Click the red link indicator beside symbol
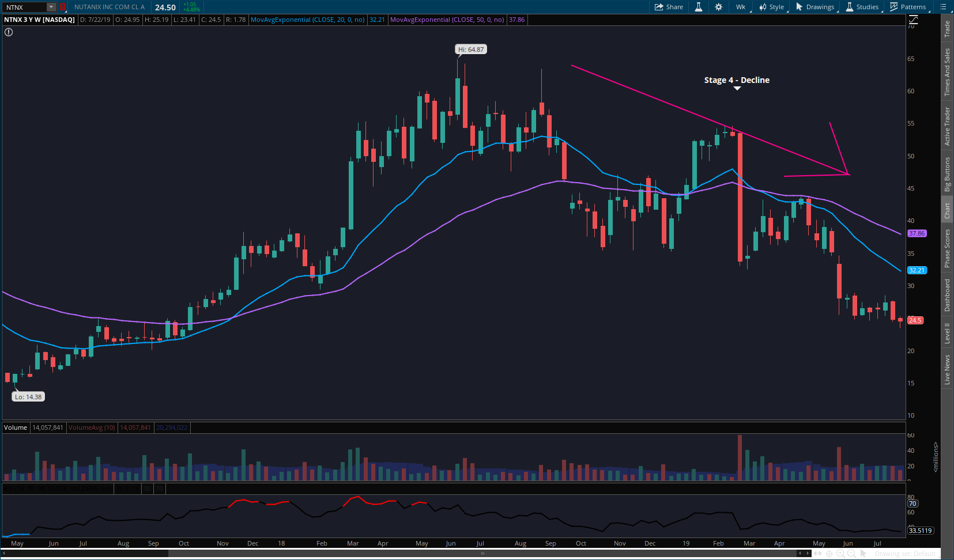Viewport: 954px width, 560px height. (62, 7)
